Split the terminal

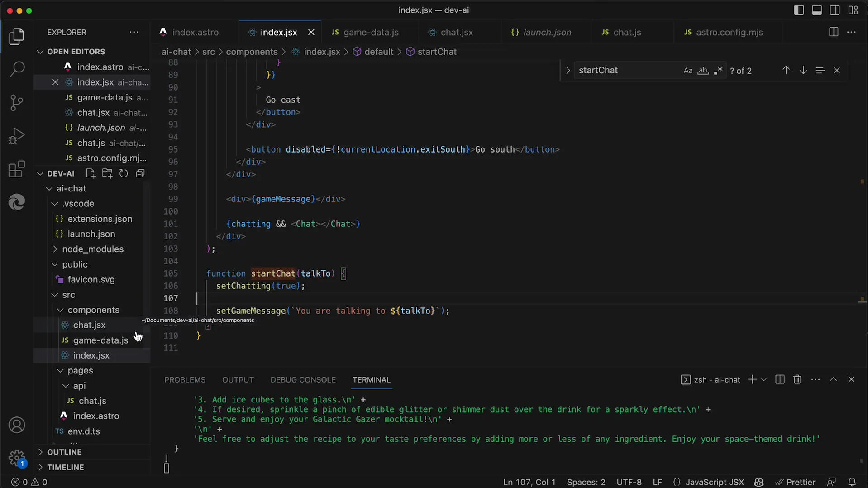tap(780, 379)
